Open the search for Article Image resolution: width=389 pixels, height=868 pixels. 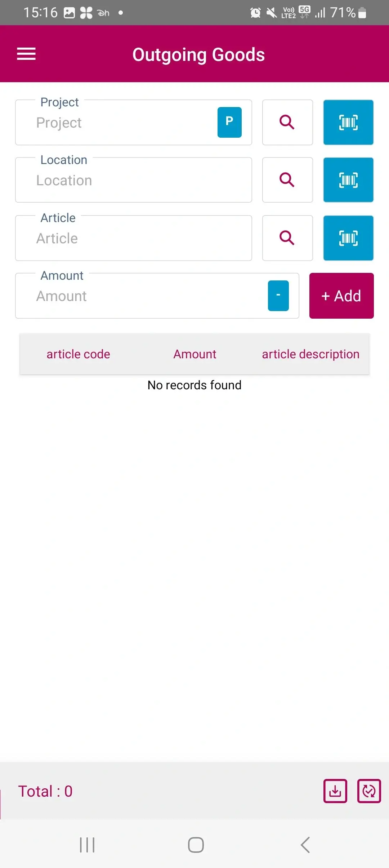click(287, 238)
